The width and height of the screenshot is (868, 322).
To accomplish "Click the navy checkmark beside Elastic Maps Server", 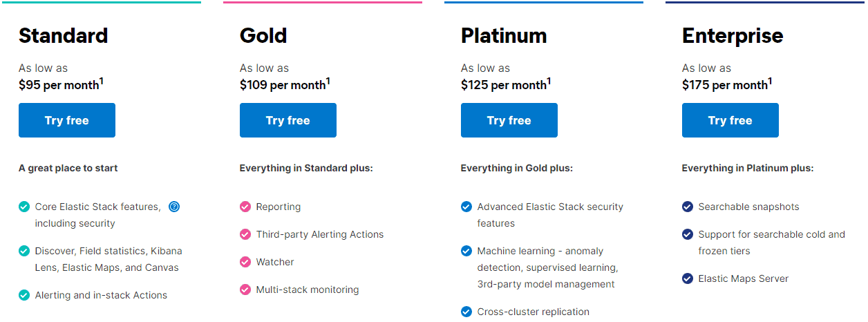I will [x=688, y=278].
